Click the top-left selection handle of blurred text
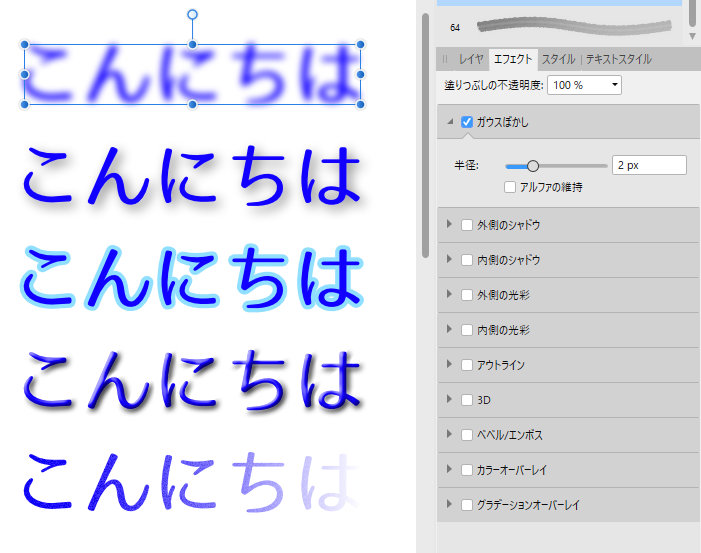This screenshot has height=553, width=701. [25, 46]
